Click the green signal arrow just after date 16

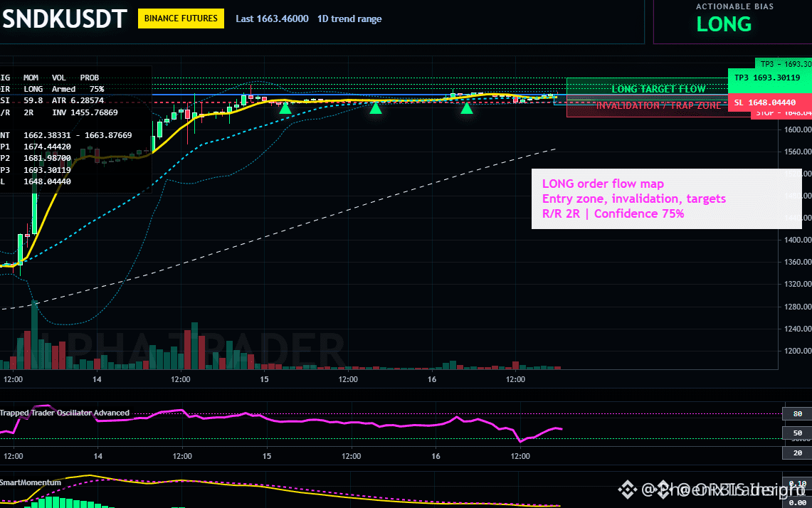click(x=467, y=108)
